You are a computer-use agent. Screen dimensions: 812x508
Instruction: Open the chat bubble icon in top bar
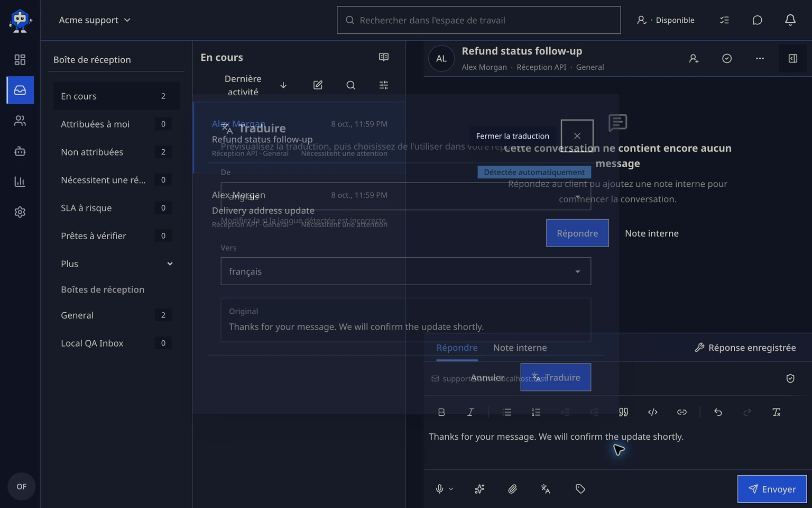click(x=757, y=20)
